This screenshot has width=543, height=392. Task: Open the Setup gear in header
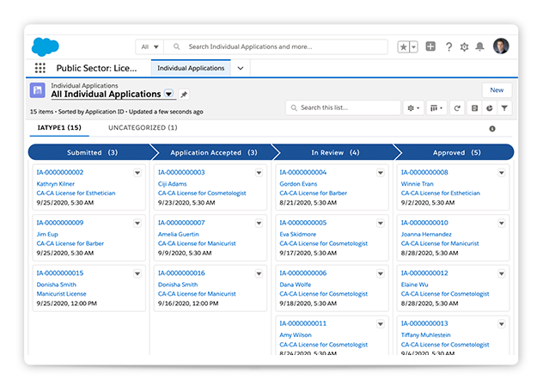pos(465,46)
